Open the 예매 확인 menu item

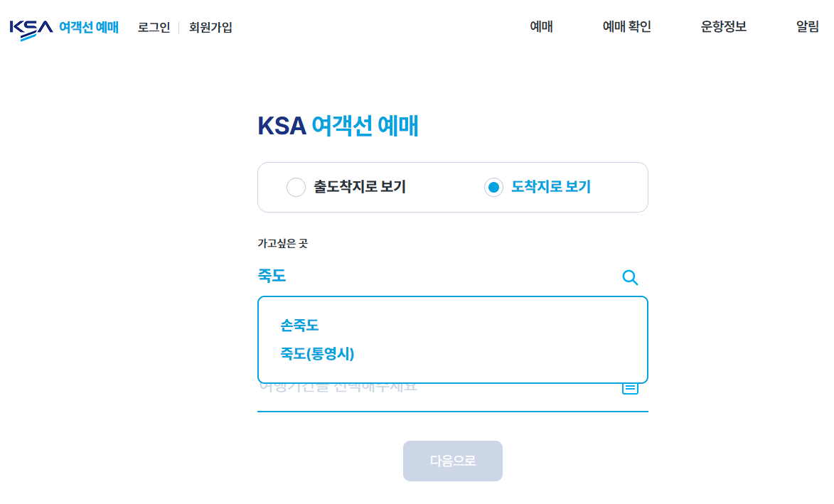pos(626,26)
